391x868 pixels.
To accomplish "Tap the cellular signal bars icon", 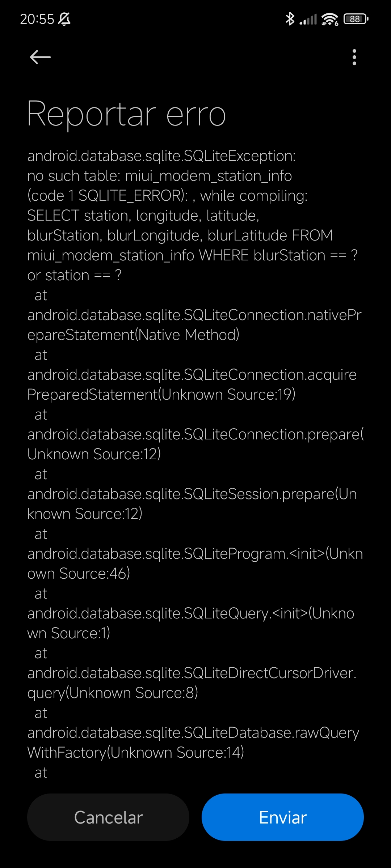I will [x=308, y=19].
